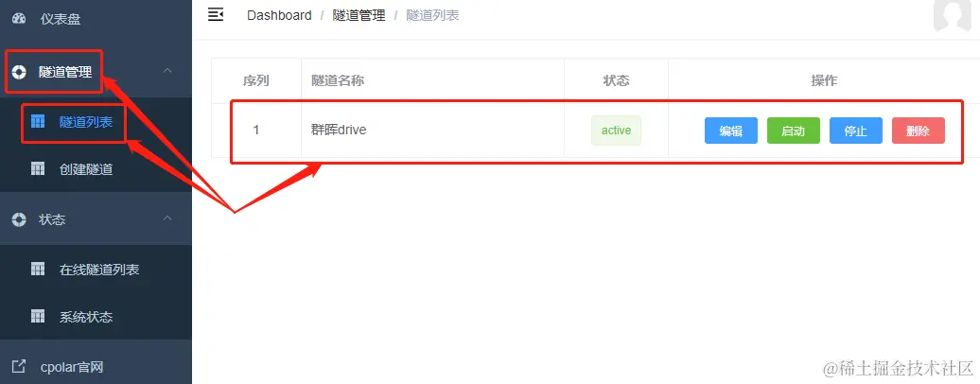Click the dashboard gauge icon beside 仪表盘
980x384 pixels.
(x=19, y=19)
